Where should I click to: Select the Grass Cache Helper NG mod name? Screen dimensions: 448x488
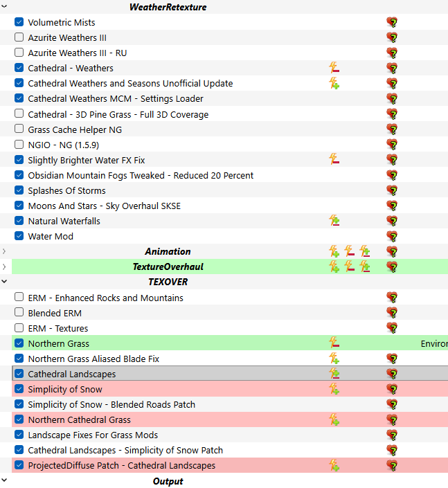coord(74,129)
